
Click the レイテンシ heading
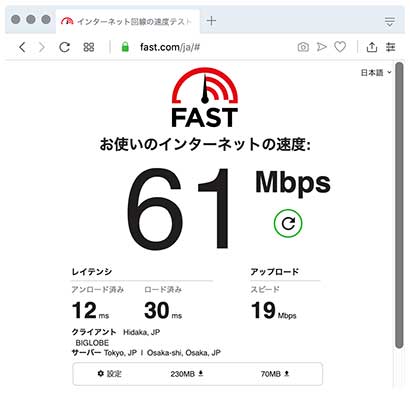pos(92,272)
